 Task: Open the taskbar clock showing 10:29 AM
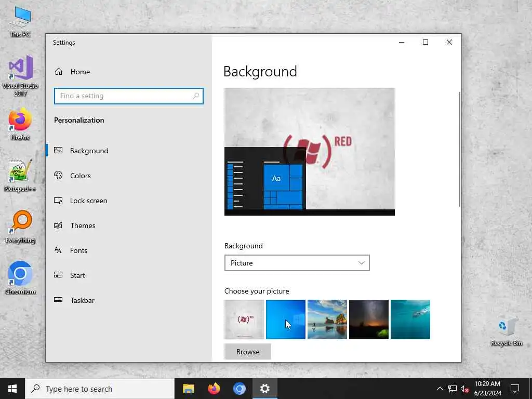pyautogui.click(x=487, y=389)
